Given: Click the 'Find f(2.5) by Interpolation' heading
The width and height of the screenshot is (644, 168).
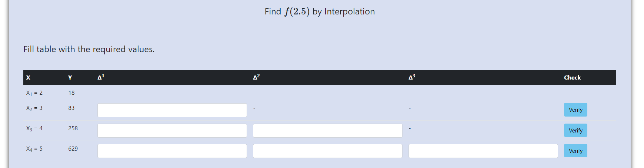Looking at the screenshot, I should 320,11.
